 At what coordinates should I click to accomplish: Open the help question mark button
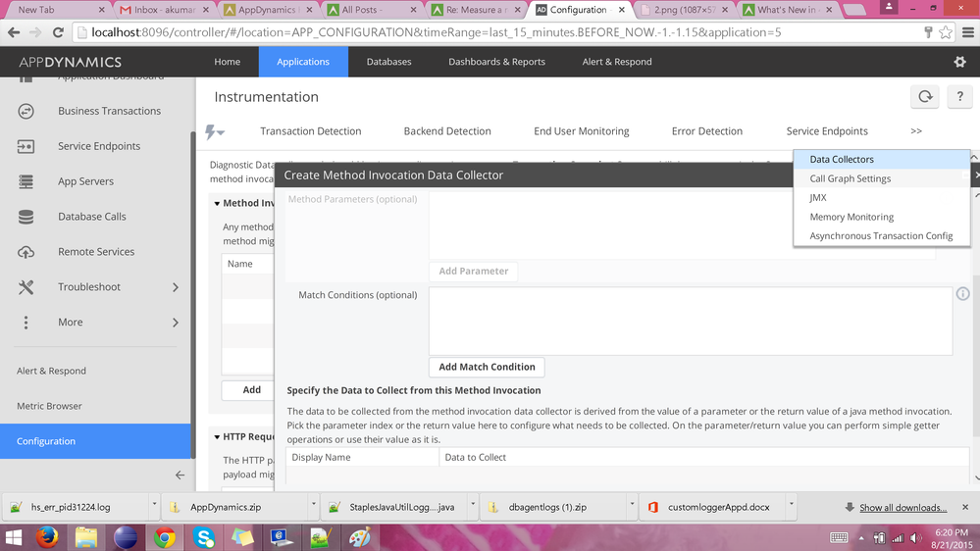click(x=960, y=97)
